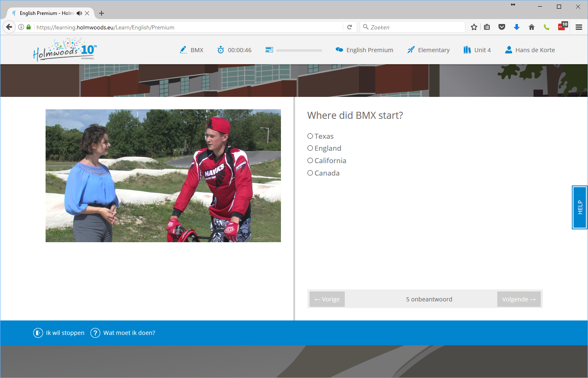Click the BMX interview video image
The height and width of the screenshot is (378, 588).
coord(163,176)
